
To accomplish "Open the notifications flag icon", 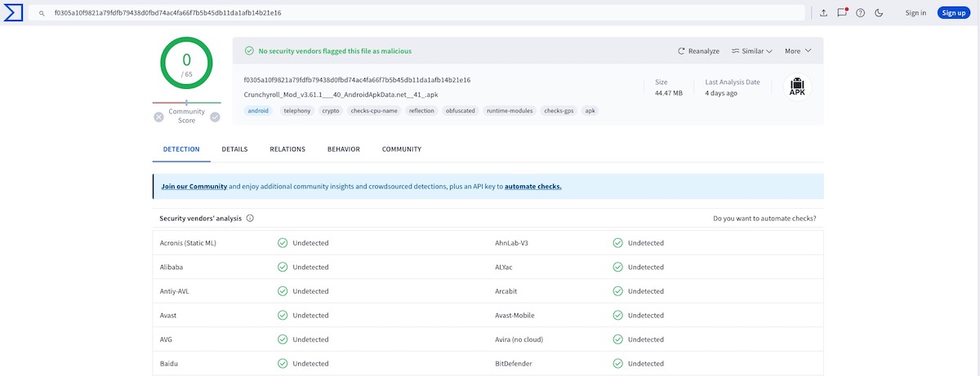I will tap(842, 13).
